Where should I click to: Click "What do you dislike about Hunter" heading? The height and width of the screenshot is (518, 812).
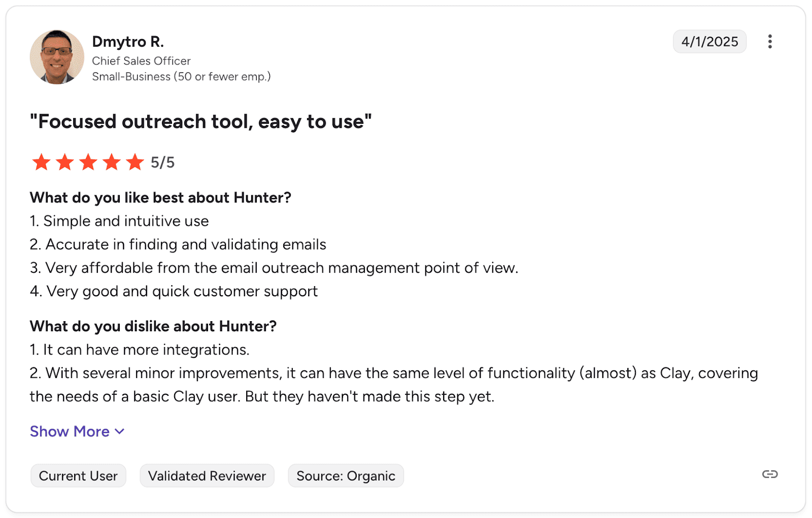point(153,326)
